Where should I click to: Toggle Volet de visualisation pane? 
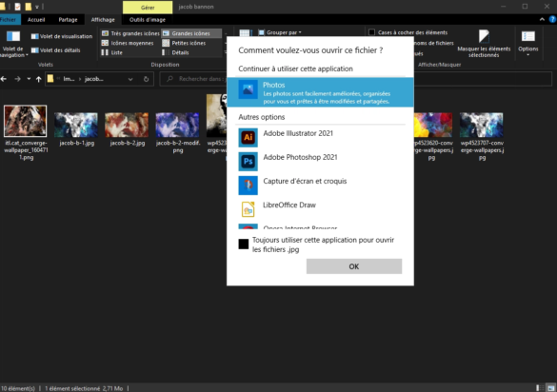coord(62,36)
